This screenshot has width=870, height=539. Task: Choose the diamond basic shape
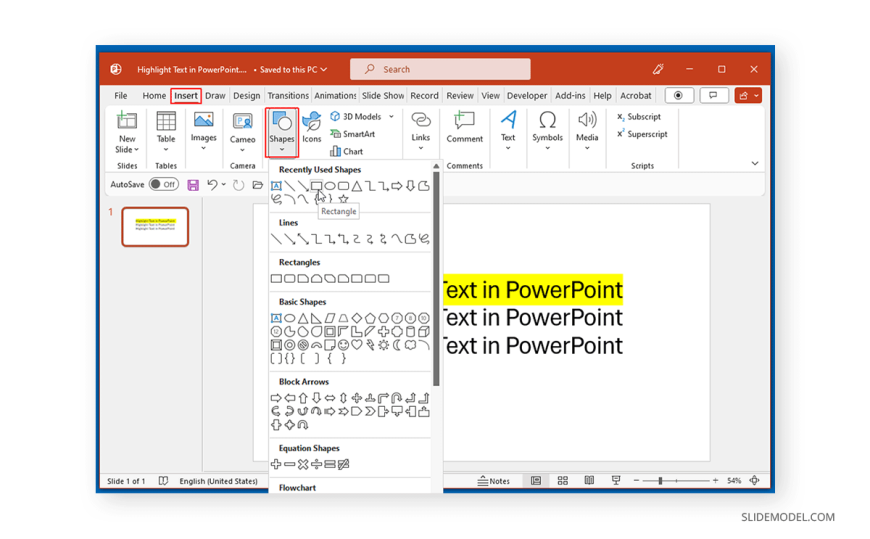[357, 318]
